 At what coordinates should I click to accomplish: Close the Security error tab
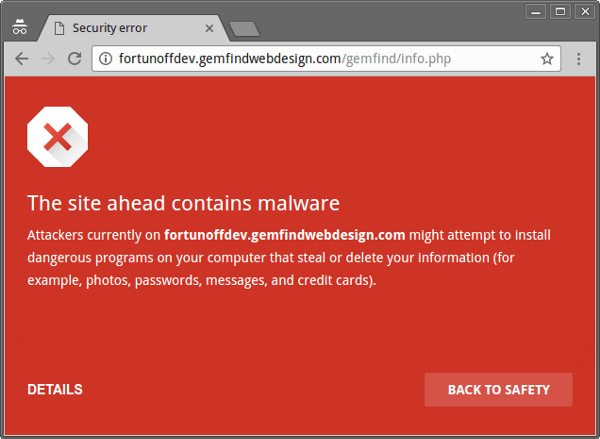pos(209,28)
